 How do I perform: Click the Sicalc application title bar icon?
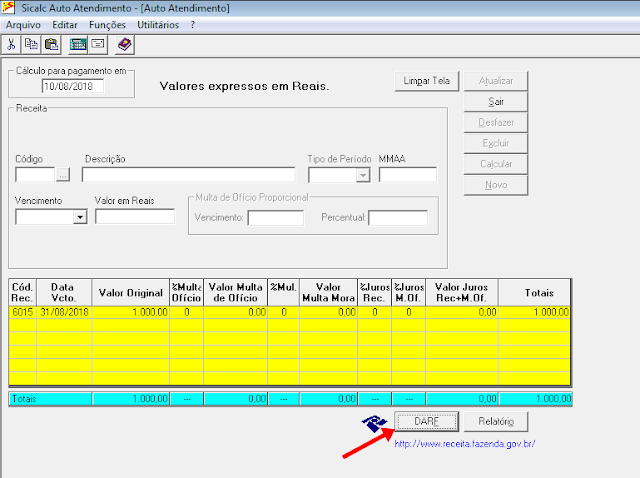click(x=9, y=7)
